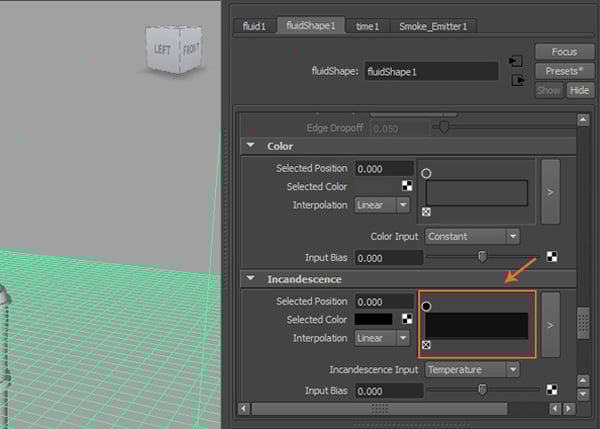The image size is (600, 429).
Task: Click the FRONT face of the view cube
Action: (x=191, y=49)
